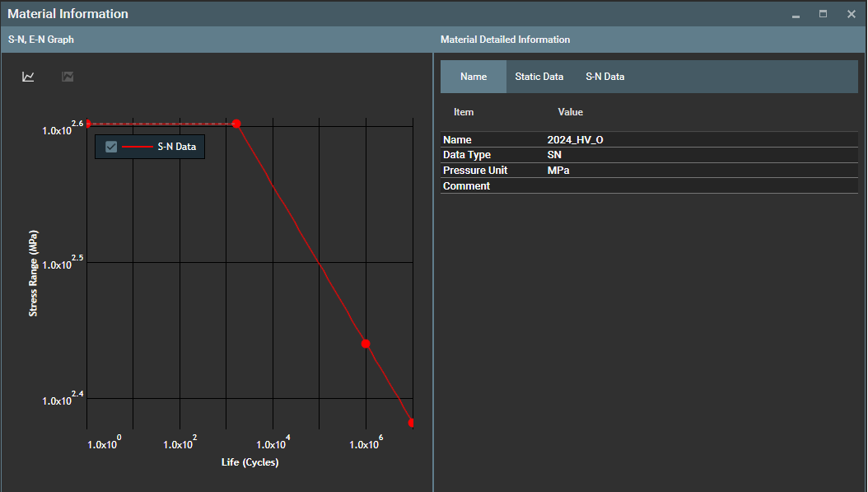Click the curve start point at 1.0x10^0 cycles
Viewport: 868px width, 492px height.
point(87,124)
